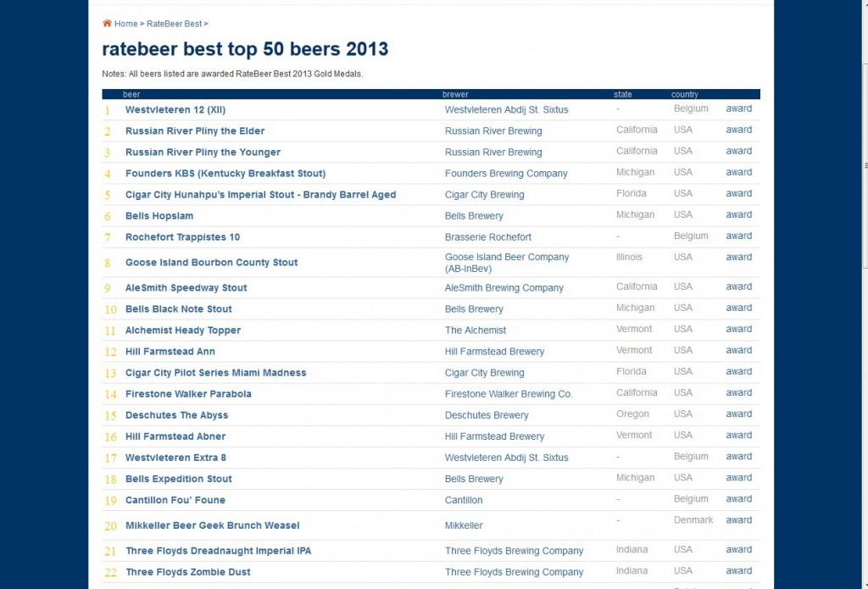
Task: Open Cantillon brewery page
Action: click(x=463, y=500)
